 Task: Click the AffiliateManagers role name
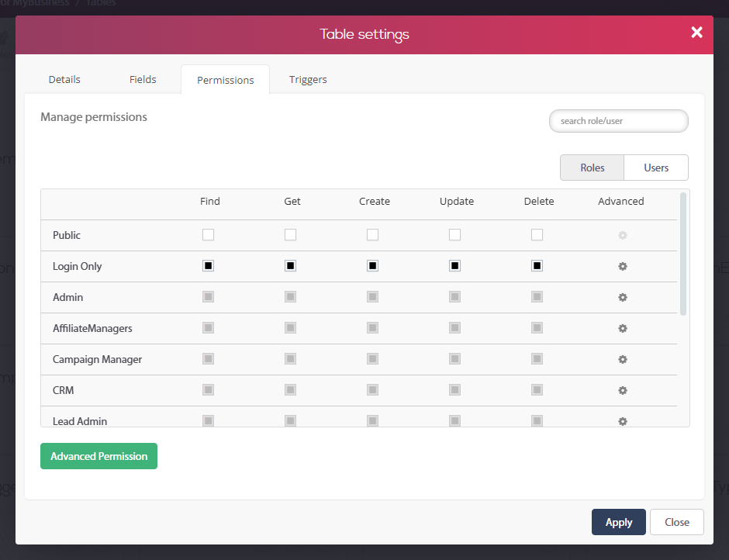pyautogui.click(x=92, y=328)
